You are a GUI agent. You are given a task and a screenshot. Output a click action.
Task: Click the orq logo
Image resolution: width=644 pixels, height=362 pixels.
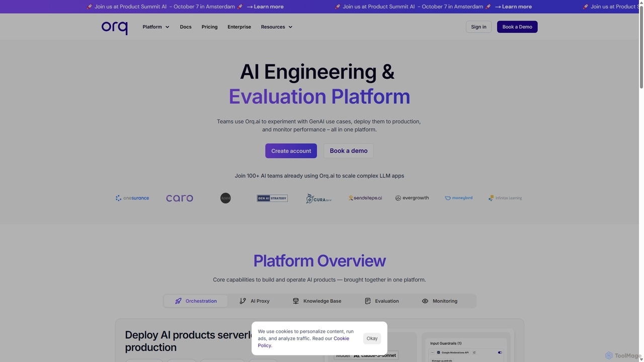pyautogui.click(x=114, y=27)
